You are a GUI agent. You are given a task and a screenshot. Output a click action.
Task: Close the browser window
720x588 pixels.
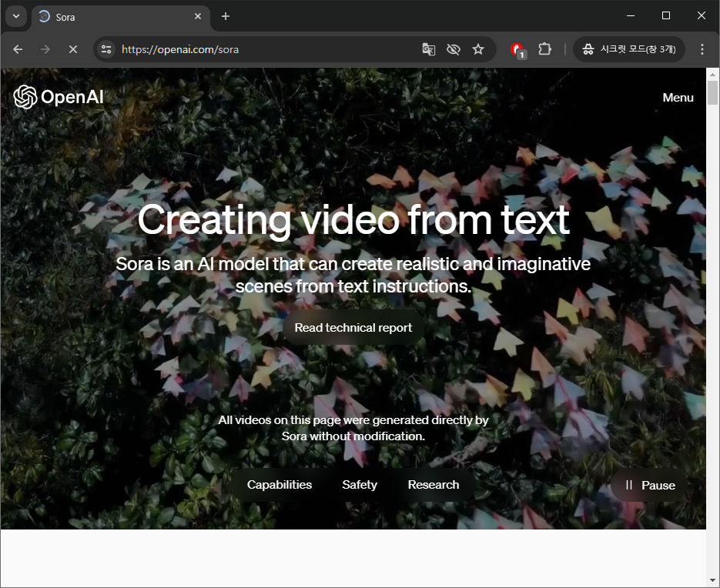(702, 15)
